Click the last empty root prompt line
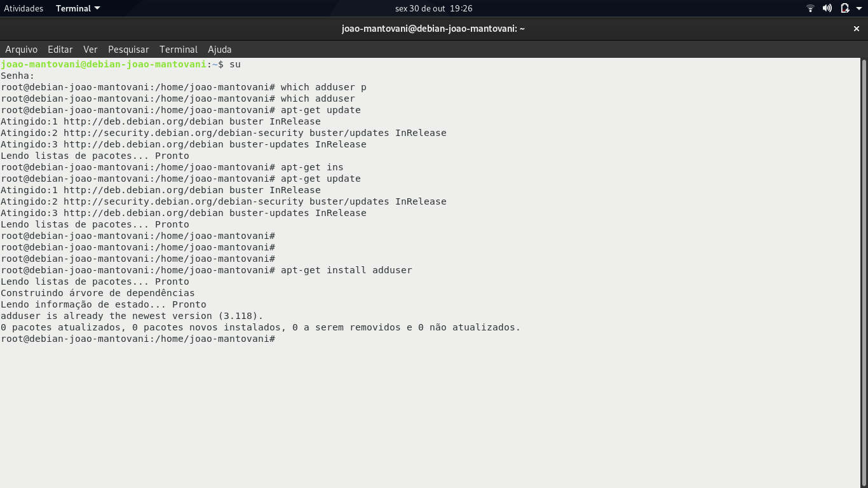The width and height of the screenshot is (868, 488). coord(138,339)
